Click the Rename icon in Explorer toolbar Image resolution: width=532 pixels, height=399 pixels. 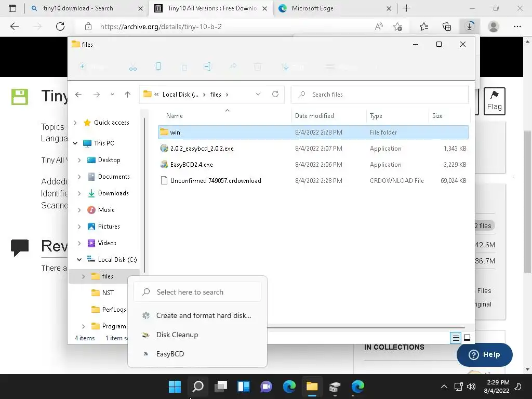tap(208, 66)
